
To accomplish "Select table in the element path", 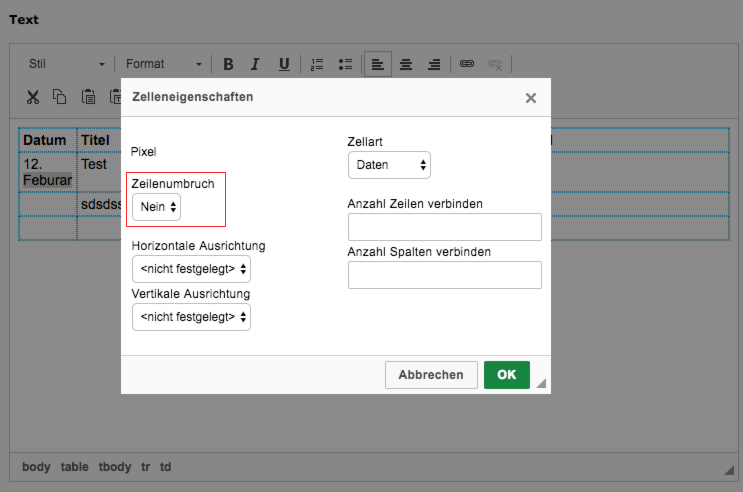I will click(74, 467).
